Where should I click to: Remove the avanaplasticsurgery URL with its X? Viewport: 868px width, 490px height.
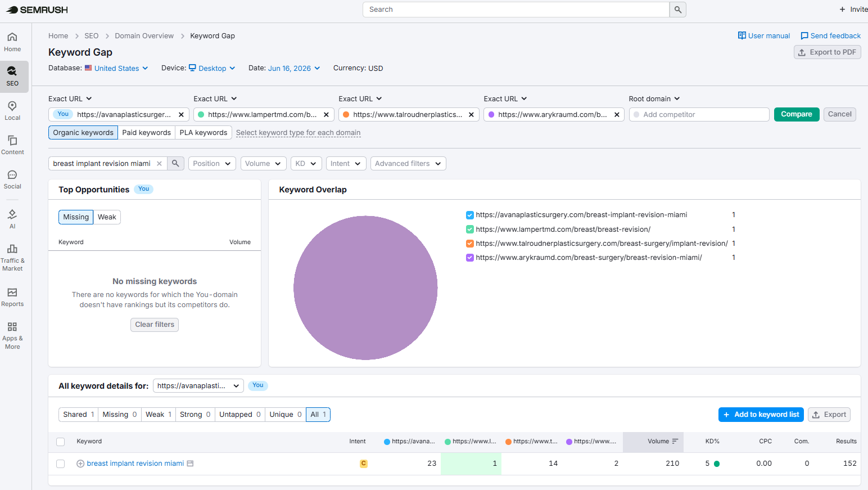pos(181,115)
